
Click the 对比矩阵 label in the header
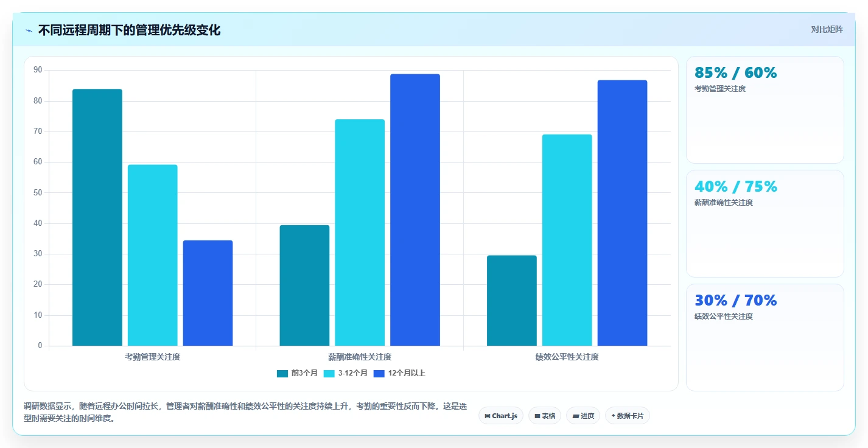click(827, 30)
